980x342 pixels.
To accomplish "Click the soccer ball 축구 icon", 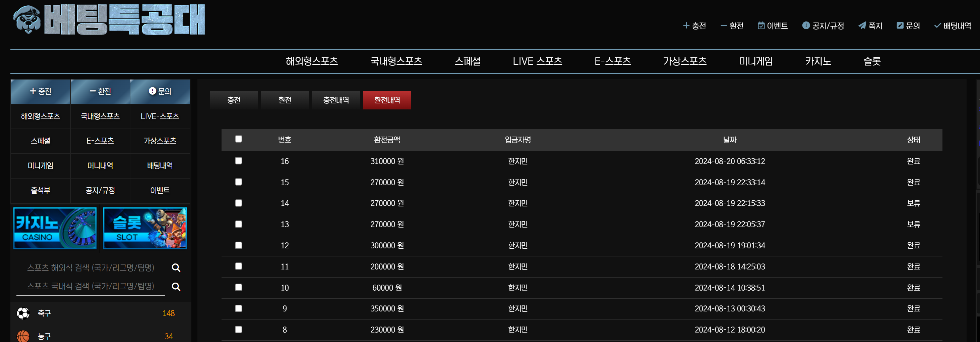I will tap(23, 313).
